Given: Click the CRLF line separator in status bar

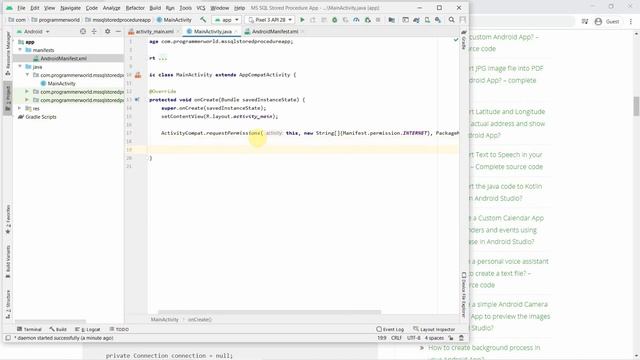Looking at the screenshot, I should point(396,338).
